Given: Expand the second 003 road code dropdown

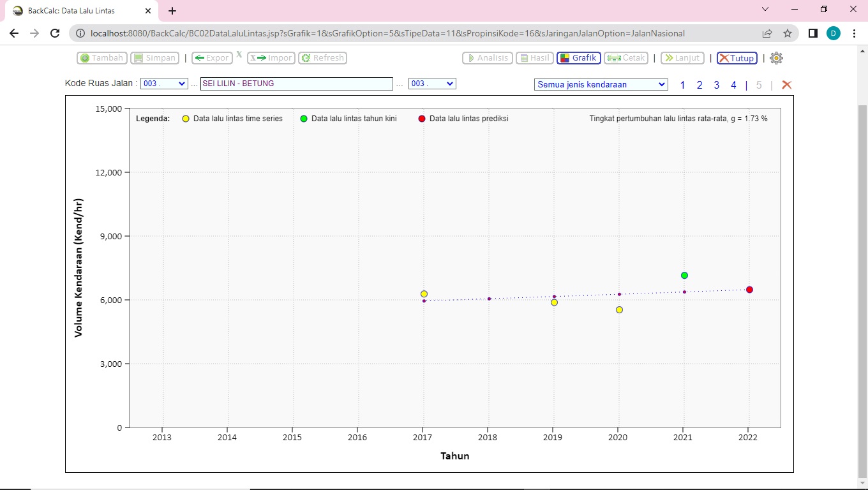Looking at the screenshot, I should click(x=432, y=84).
